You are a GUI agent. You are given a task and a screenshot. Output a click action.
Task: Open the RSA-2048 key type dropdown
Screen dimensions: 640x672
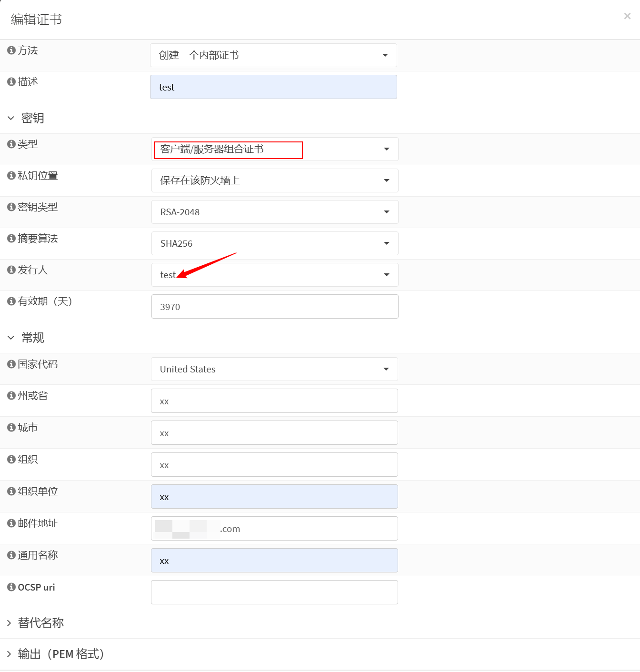click(275, 212)
